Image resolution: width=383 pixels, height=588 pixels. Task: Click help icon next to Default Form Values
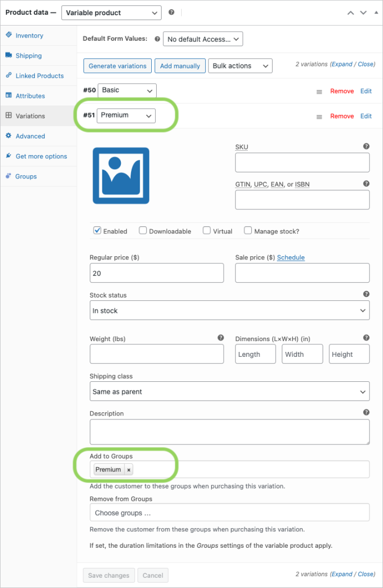(158, 39)
